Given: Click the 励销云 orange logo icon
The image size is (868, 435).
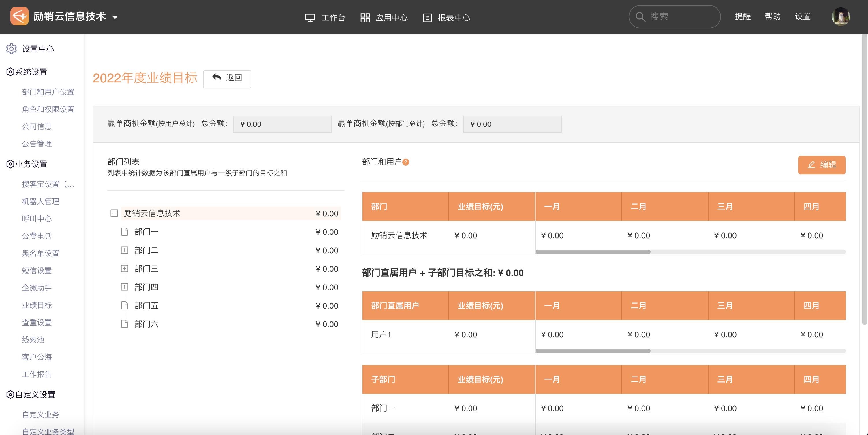Looking at the screenshot, I should click(19, 16).
